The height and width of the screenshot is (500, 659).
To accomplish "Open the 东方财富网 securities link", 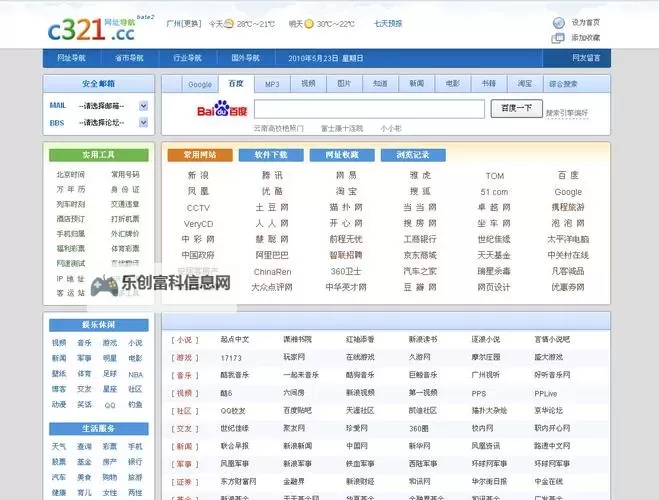I will (238, 481).
